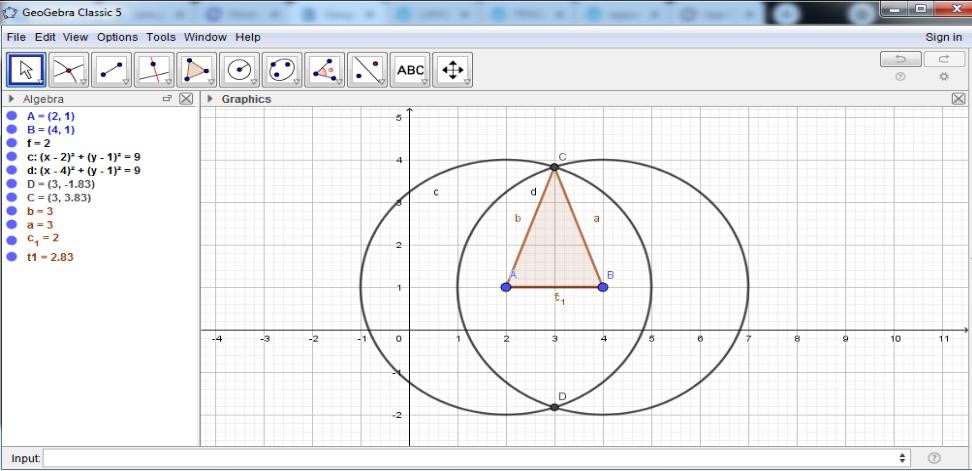Select the Move arrow tool
The width and height of the screenshot is (972, 471).
click(27, 70)
